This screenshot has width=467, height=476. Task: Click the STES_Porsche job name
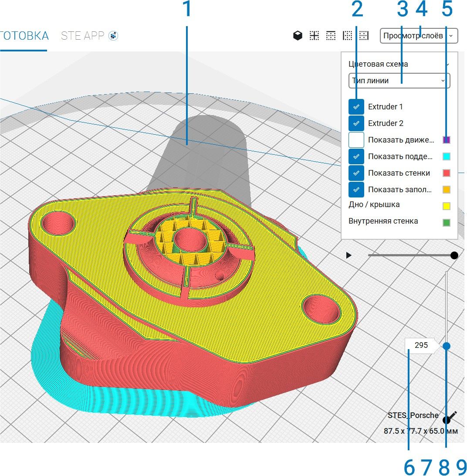point(413,415)
